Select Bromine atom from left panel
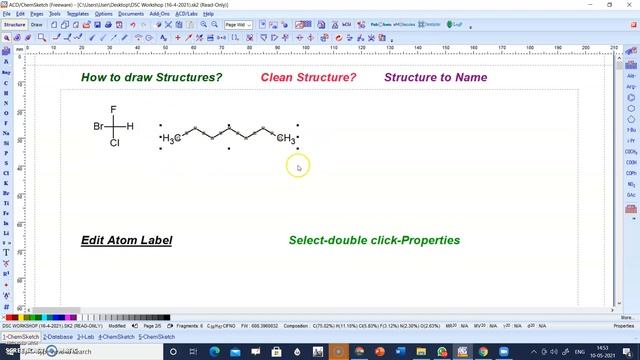Viewport: 640px width, 360px height. 6,193
